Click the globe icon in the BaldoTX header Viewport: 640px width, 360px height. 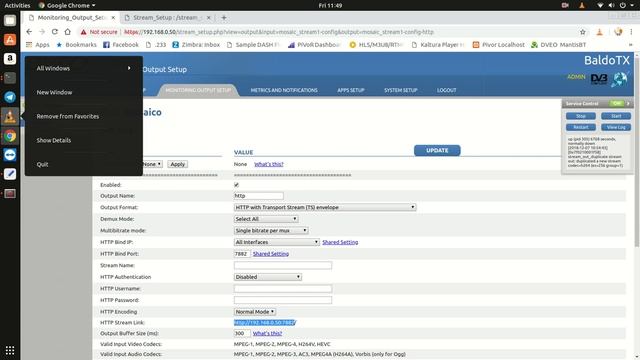[x=620, y=79]
